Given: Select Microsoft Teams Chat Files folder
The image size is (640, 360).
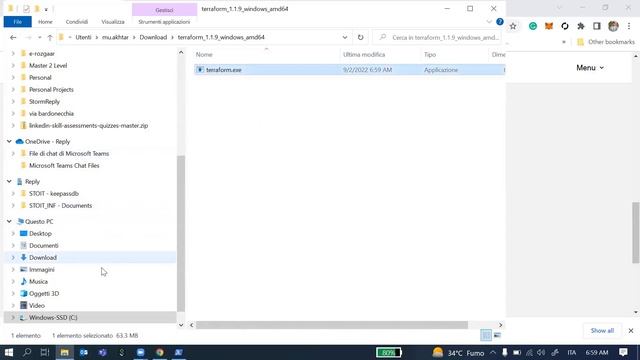Looking at the screenshot, I should 64,166.
